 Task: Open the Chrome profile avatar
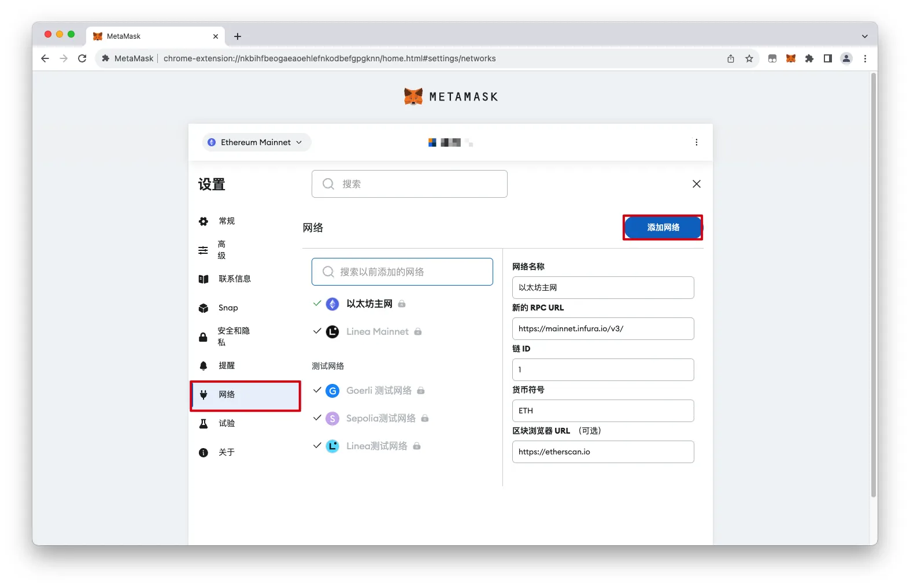[x=846, y=58]
